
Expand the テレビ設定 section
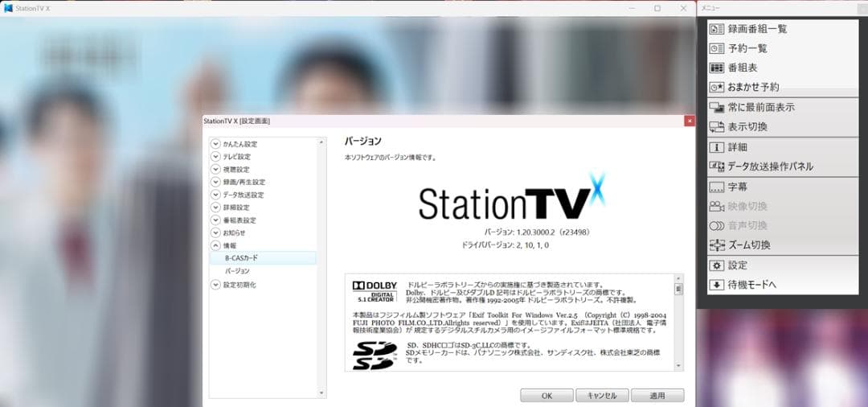215,157
